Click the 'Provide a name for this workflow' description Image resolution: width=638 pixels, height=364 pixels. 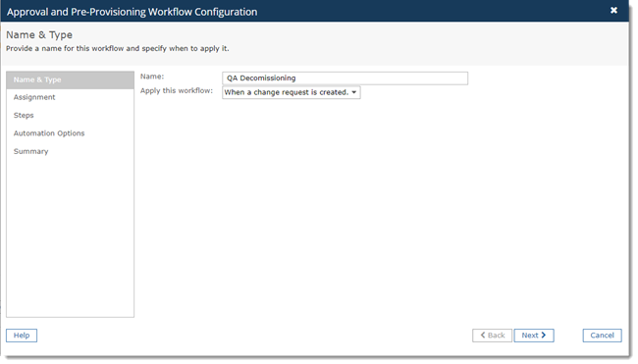tap(118, 48)
